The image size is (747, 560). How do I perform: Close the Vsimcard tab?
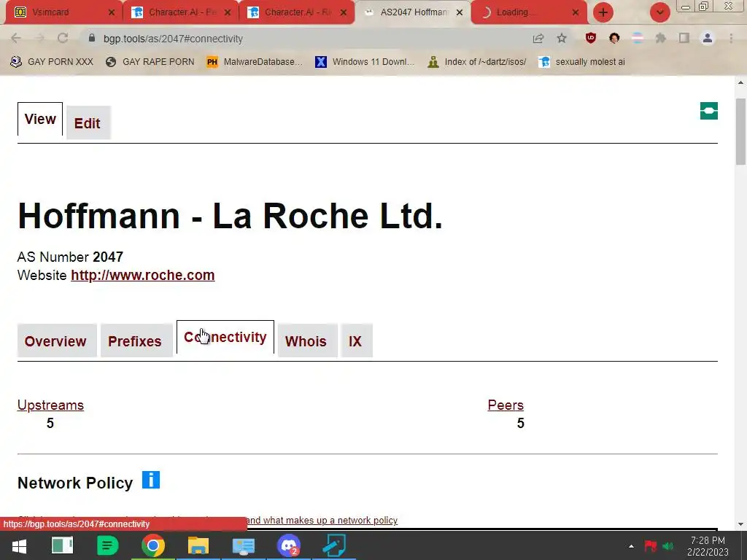point(112,12)
